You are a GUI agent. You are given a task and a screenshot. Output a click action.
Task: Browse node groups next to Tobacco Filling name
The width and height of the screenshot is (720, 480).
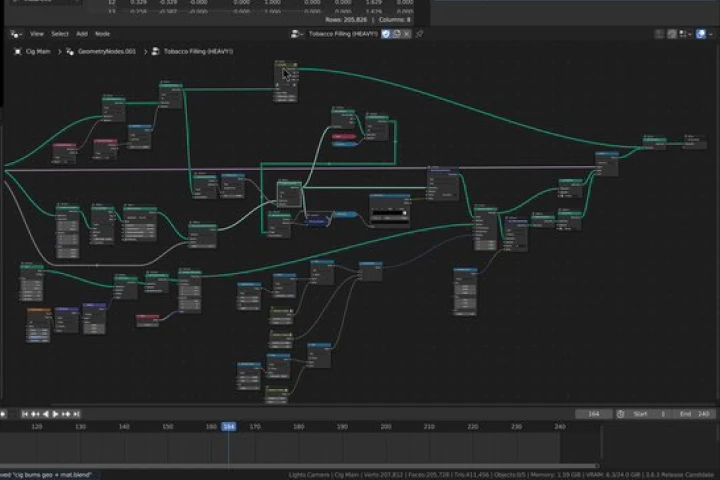pos(297,34)
